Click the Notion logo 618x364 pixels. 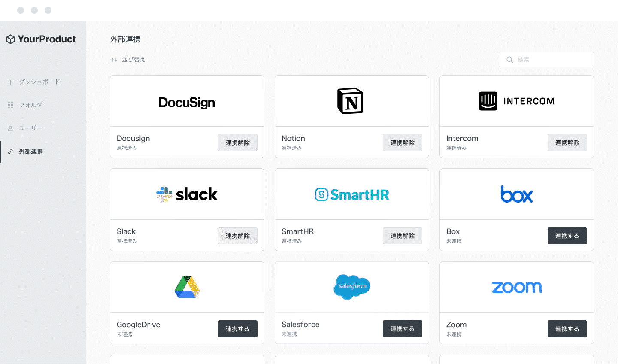pos(350,101)
